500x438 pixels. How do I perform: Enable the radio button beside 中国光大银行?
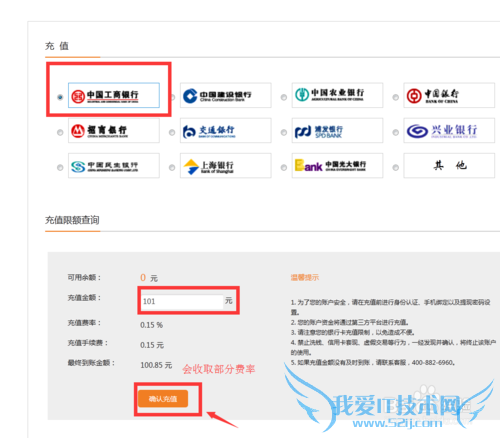pos(284,167)
